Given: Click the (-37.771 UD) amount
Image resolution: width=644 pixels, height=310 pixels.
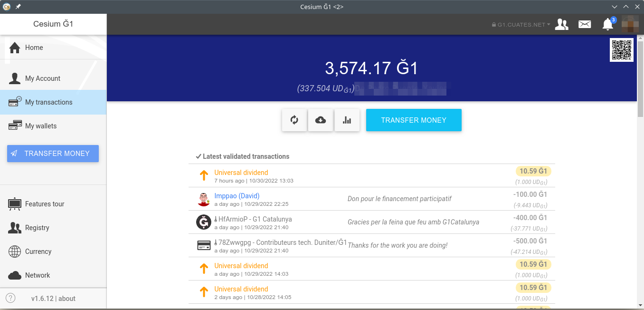Looking at the screenshot, I should (x=529, y=229).
